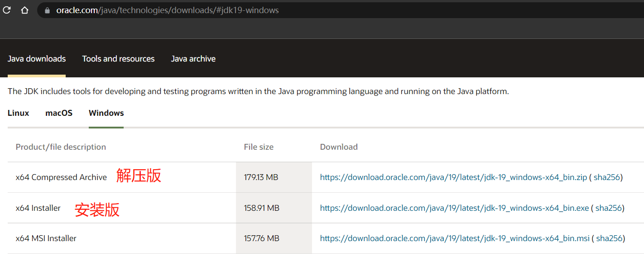Switch to the macOS downloads tab
The width and height of the screenshot is (644, 266).
59,113
